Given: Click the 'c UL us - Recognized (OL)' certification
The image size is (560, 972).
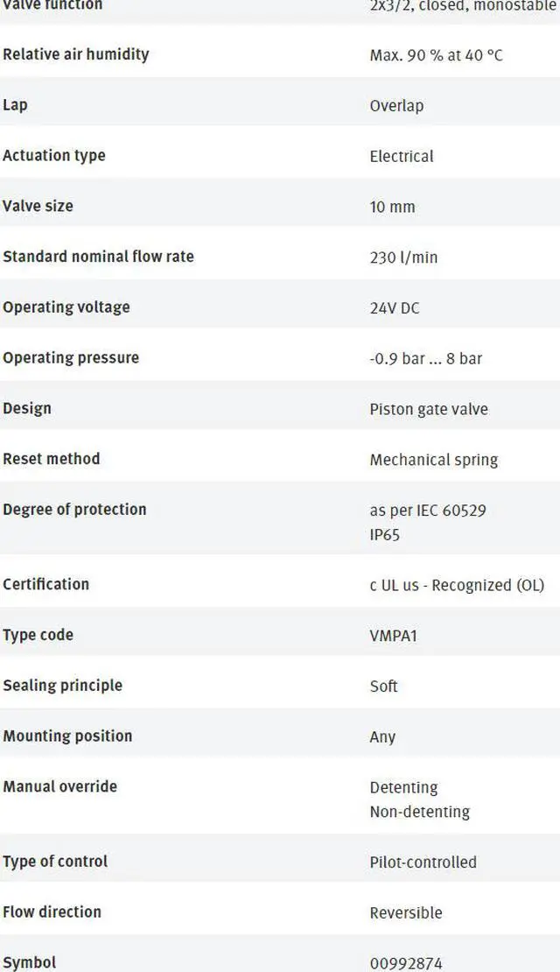Looking at the screenshot, I should (x=457, y=585).
